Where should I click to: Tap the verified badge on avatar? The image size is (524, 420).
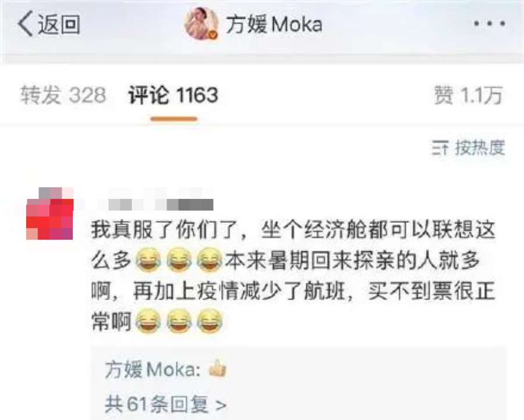[213, 35]
